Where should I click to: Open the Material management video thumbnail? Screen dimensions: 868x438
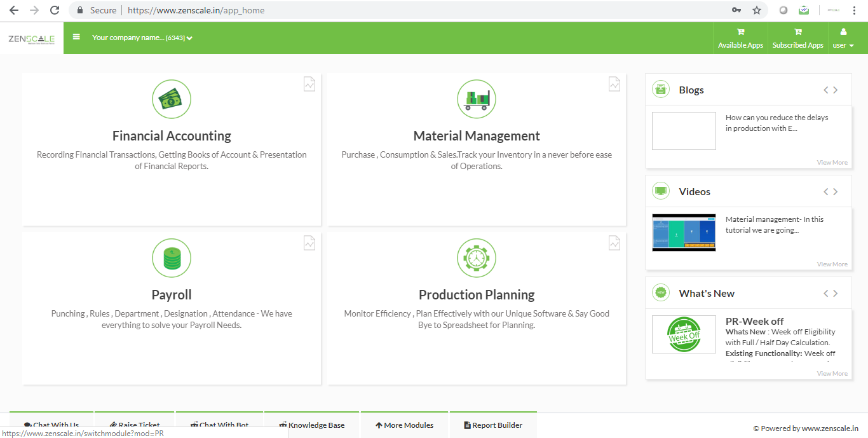coord(684,233)
